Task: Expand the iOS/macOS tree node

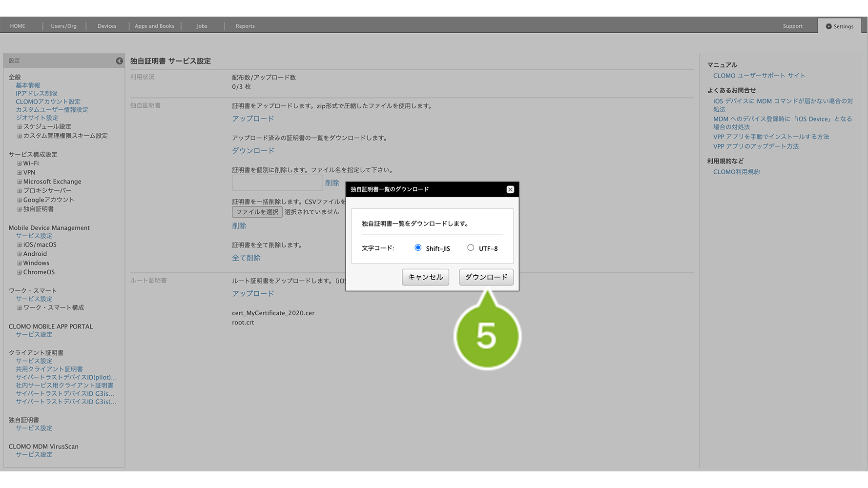Action: tap(20, 245)
